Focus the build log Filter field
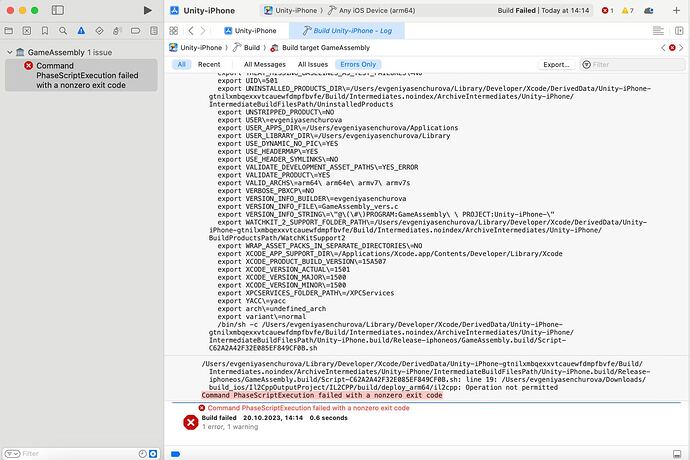Image resolution: width=690 pixels, height=460 pixels. click(x=632, y=65)
